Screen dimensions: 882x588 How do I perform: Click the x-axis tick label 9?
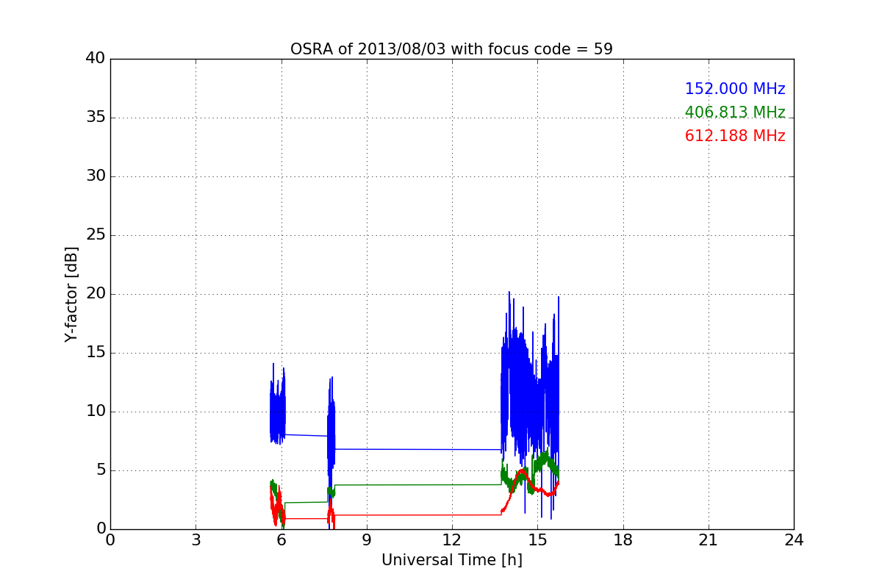tap(366, 540)
